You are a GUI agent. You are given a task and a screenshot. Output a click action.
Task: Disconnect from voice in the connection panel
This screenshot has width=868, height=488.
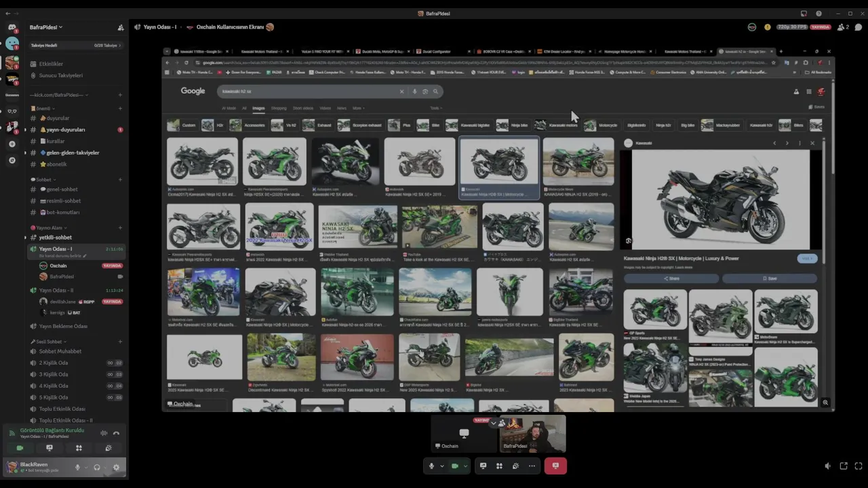(116, 433)
